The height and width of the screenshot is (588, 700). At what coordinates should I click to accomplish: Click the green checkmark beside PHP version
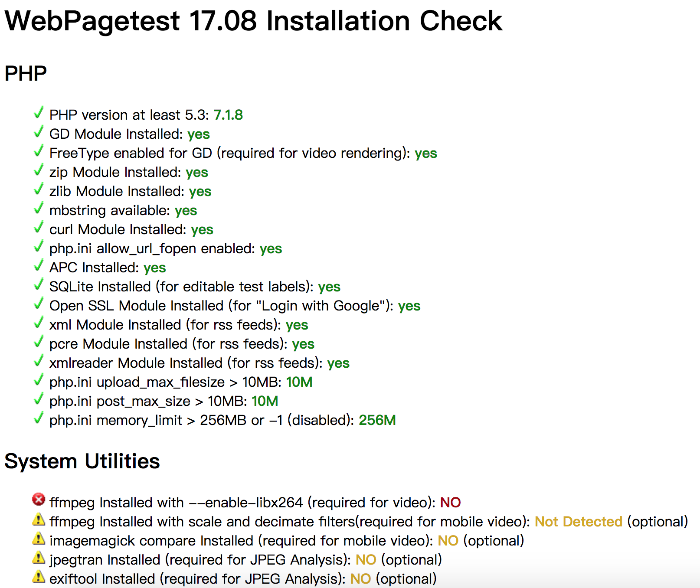point(39,113)
